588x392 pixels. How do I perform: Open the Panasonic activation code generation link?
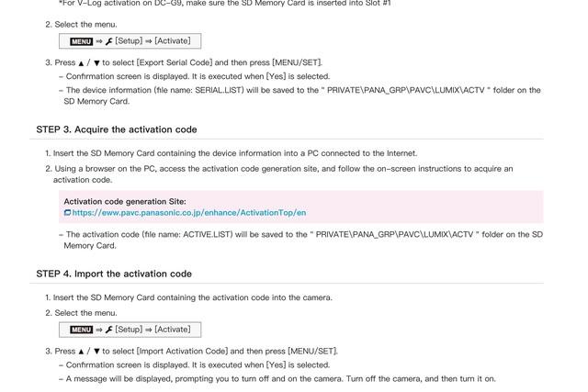(189, 213)
